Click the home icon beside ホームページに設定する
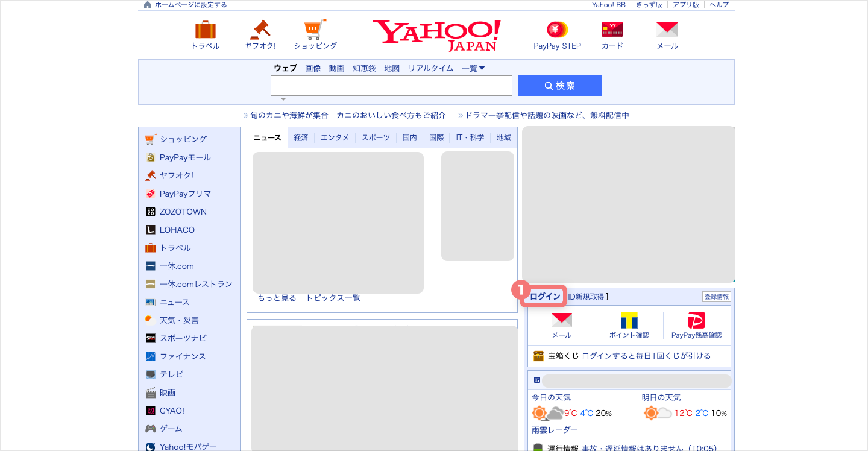868x451 pixels. 148,5
